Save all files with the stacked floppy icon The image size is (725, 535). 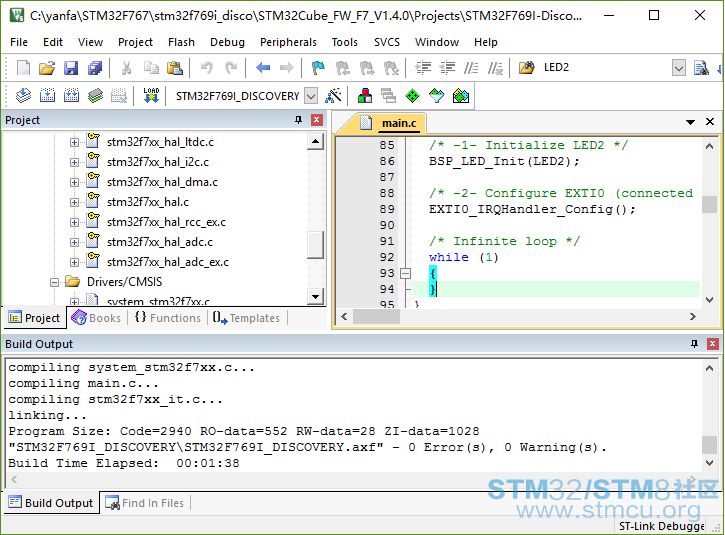tap(95, 68)
